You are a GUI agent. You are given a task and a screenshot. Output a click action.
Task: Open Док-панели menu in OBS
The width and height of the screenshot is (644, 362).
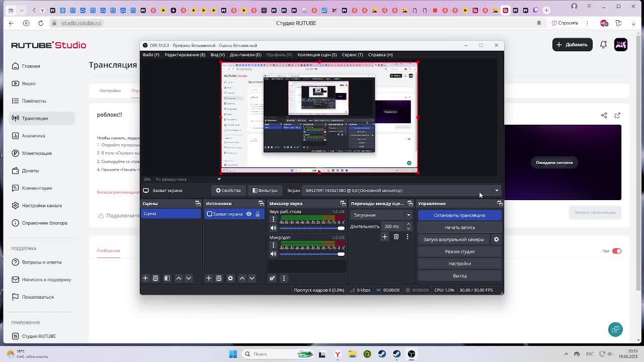pyautogui.click(x=246, y=55)
